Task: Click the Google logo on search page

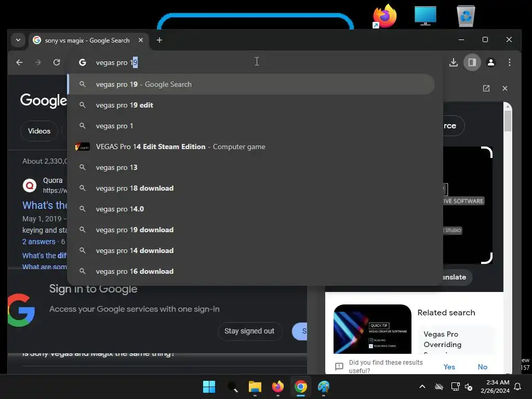Action: pyautogui.click(x=44, y=100)
